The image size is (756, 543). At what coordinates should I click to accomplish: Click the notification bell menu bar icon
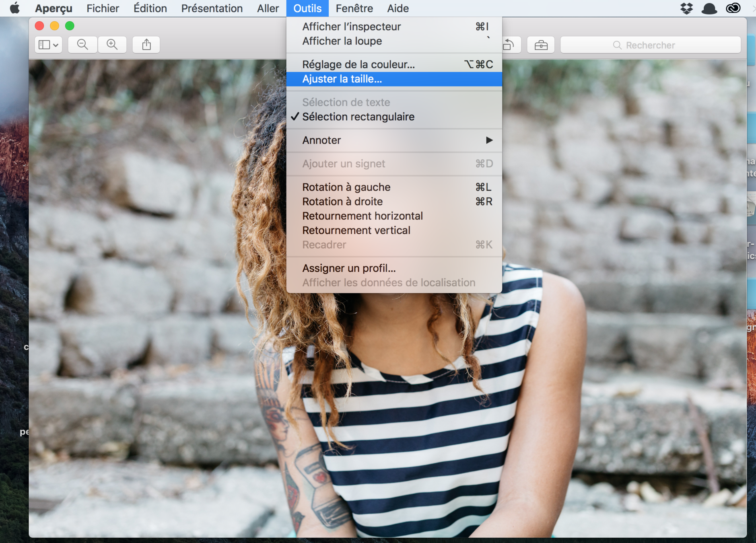[x=709, y=8]
